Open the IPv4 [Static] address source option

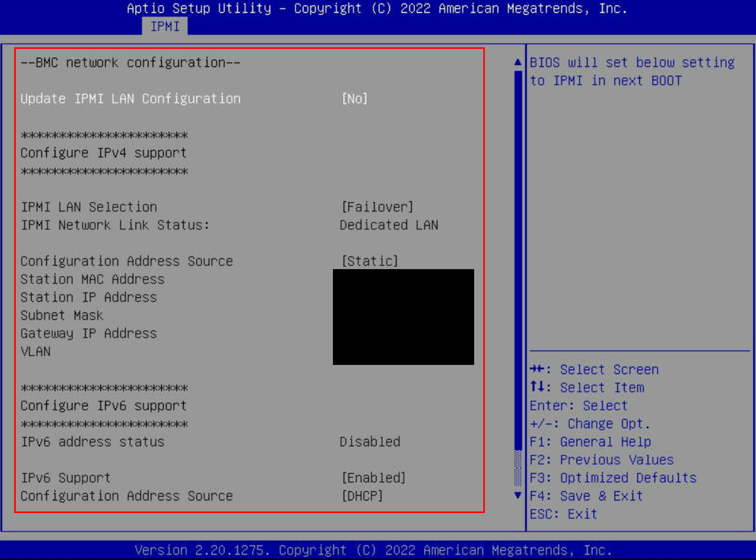coord(370,261)
